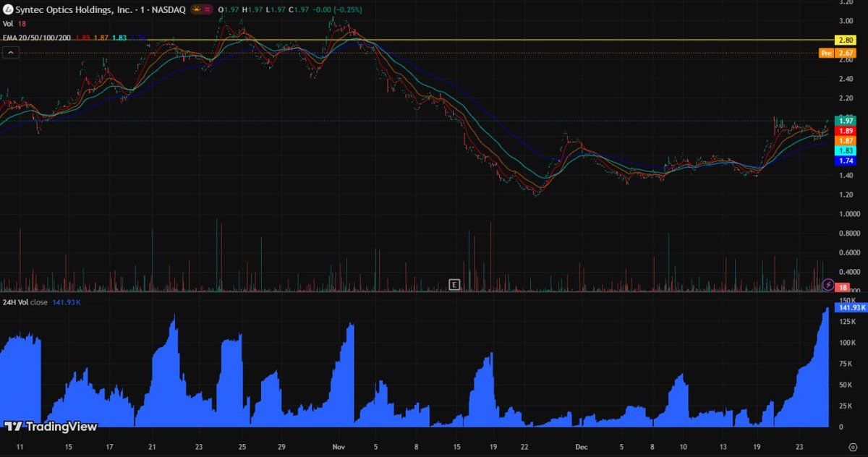Click the Dec date on time axis
The height and width of the screenshot is (457, 868).
pos(582,448)
